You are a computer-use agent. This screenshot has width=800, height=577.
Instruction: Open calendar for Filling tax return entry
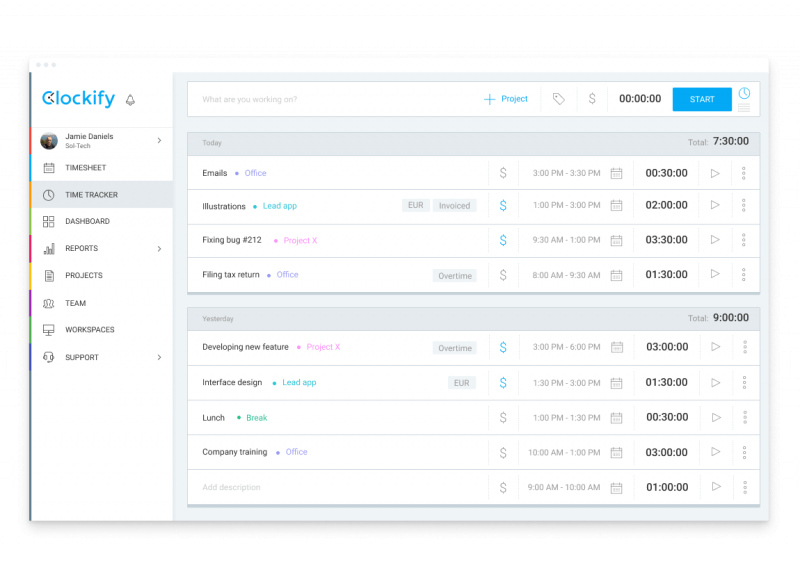(616, 275)
